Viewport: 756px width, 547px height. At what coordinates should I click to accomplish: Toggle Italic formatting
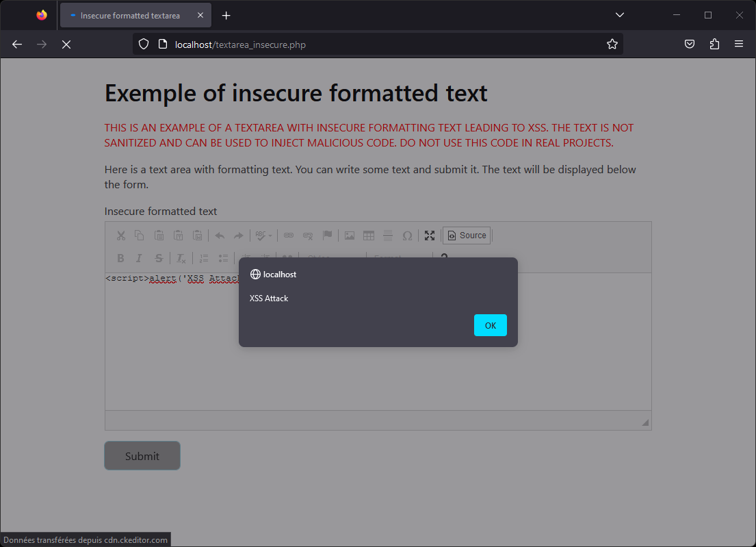click(139, 258)
